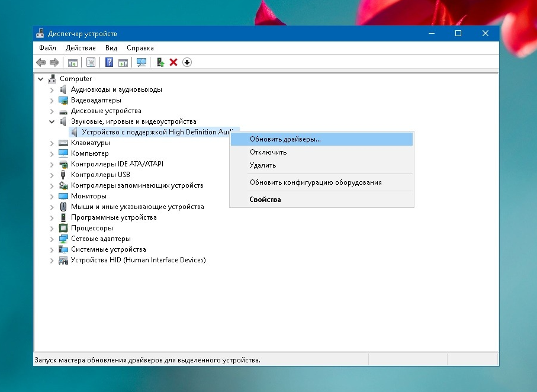Screen dimensions: 537x392
Task: Open the Справка menu
Action: (140, 48)
